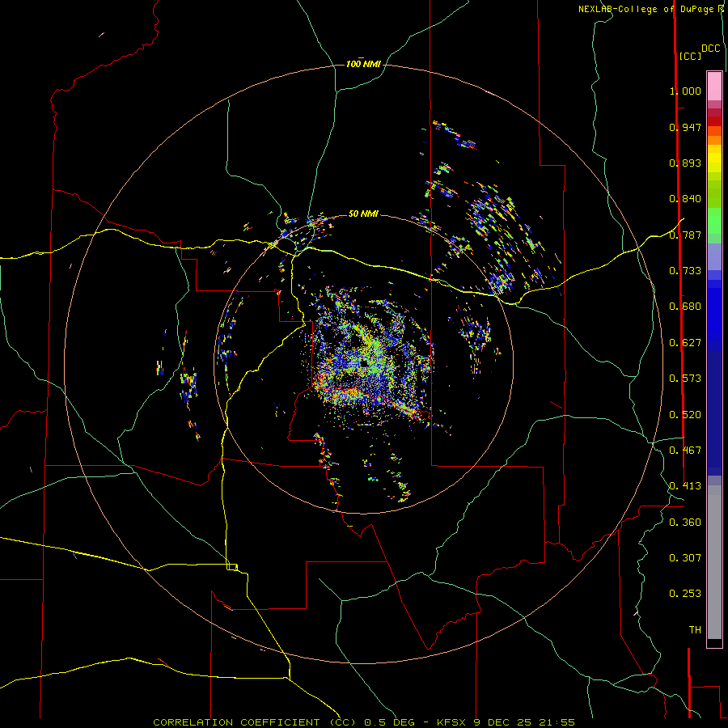Click the DCC label above color scale

pyautogui.click(x=711, y=49)
